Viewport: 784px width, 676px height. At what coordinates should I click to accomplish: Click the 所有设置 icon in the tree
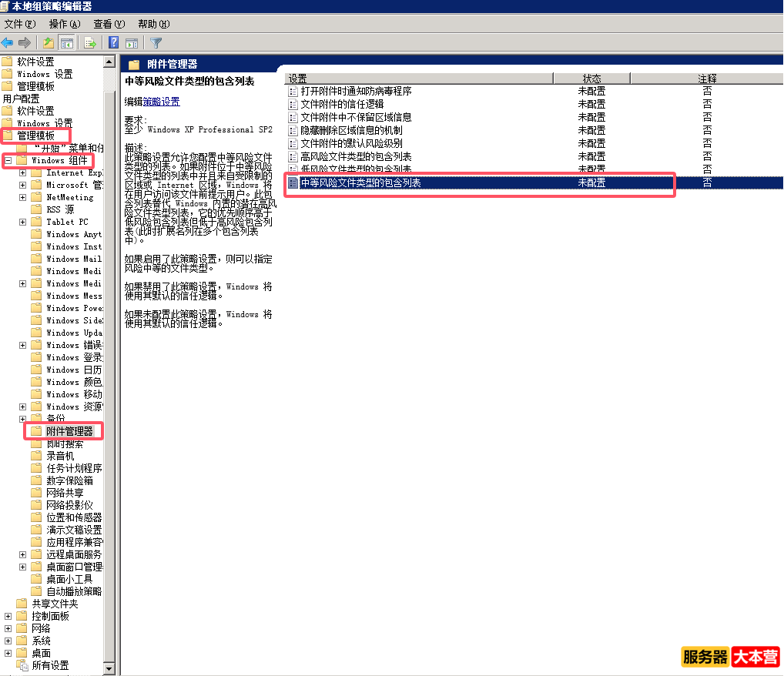coord(22,665)
